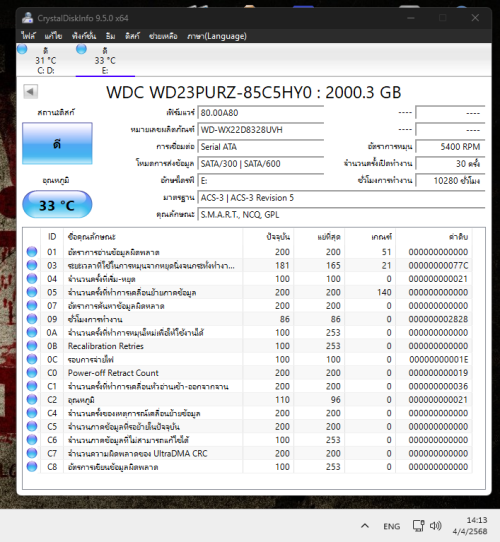500x542 pixels.
Task: Click the status orb of attribute C8
Action: click(32, 467)
